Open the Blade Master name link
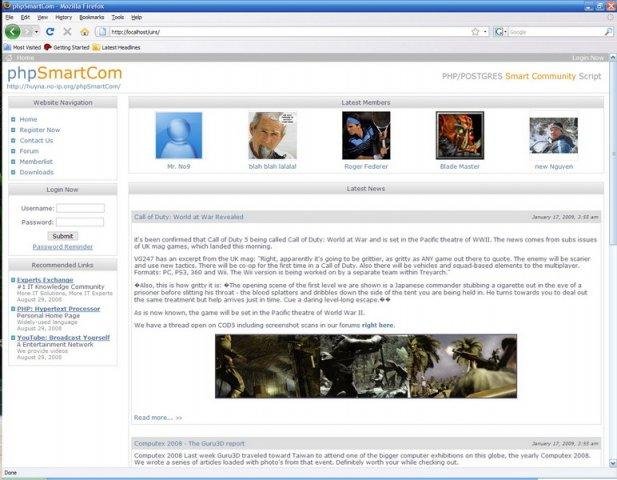 point(460,166)
